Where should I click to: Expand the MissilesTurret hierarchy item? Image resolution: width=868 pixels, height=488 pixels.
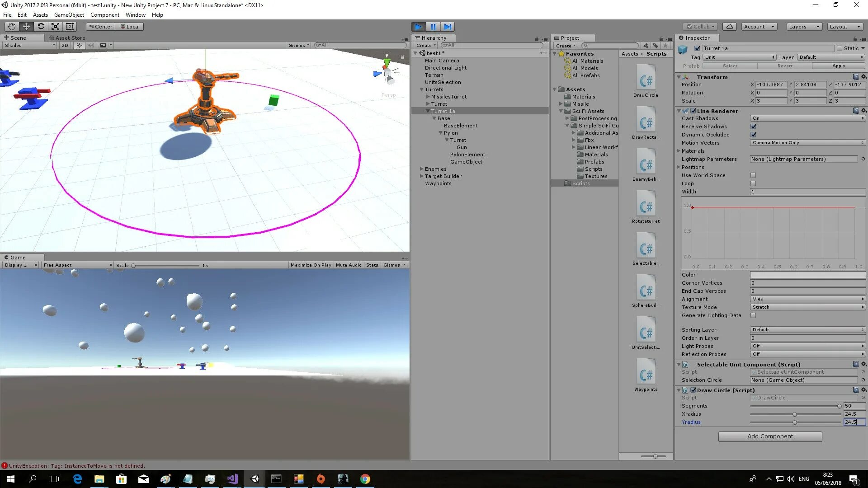tap(428, 97)
